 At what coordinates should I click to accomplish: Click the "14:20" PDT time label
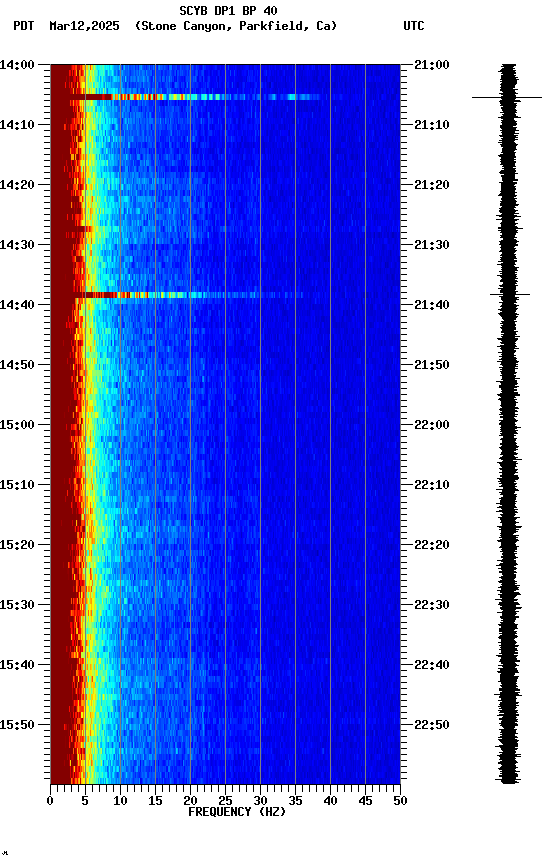[17, 185]
